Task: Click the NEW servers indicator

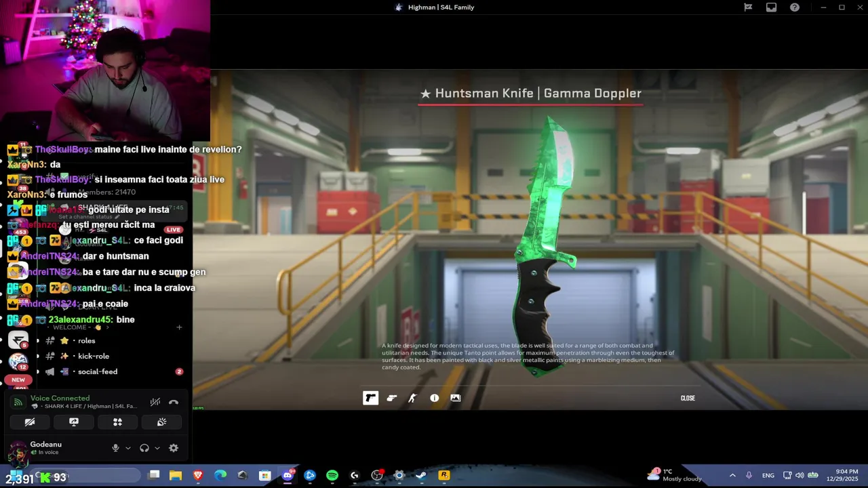Action: coord(18,380)
